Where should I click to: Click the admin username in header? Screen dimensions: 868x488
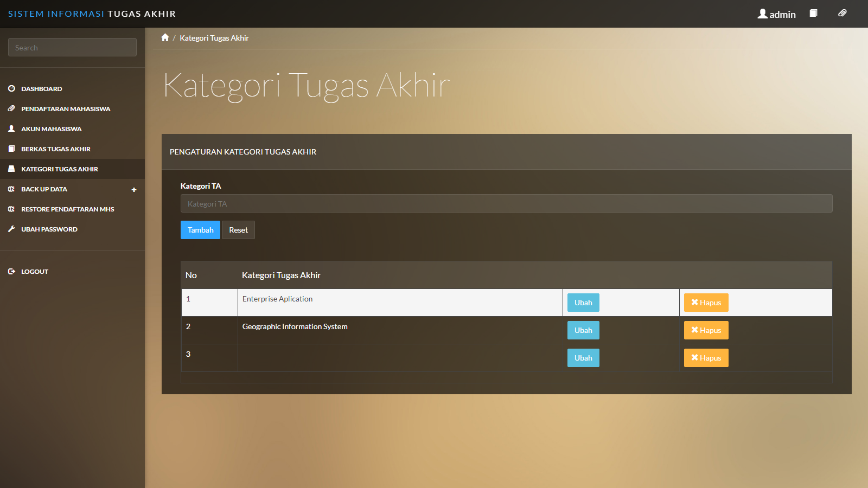[x=782, y=15]
